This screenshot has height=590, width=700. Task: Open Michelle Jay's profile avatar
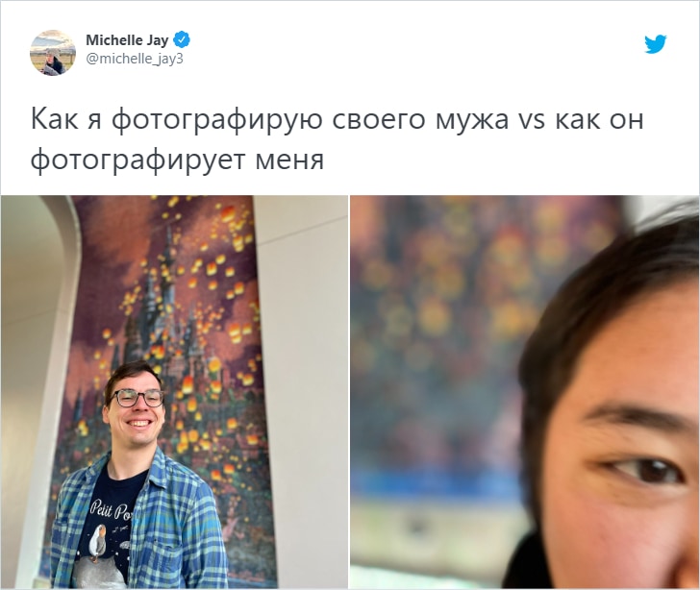(x=53, y=53)
